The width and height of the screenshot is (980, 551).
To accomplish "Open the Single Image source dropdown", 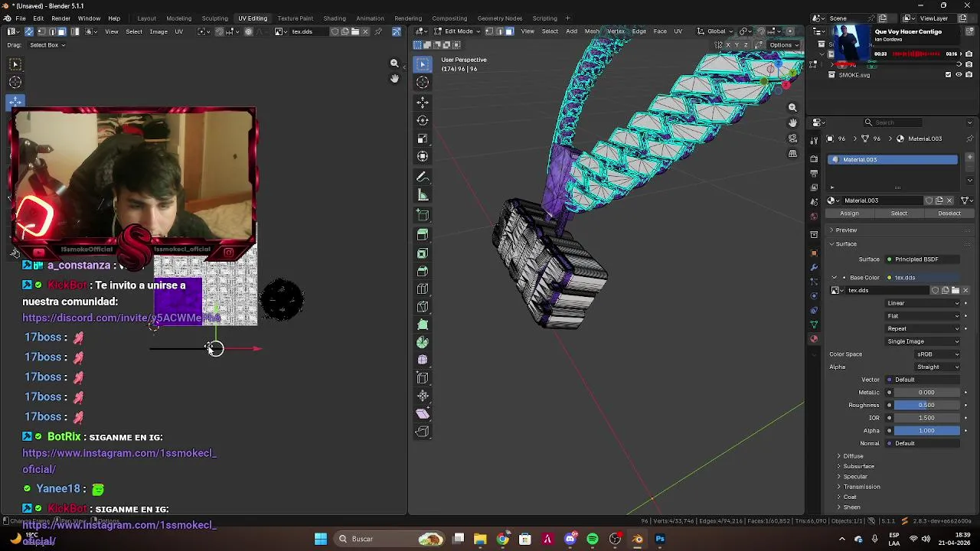I will coord(923,341).
